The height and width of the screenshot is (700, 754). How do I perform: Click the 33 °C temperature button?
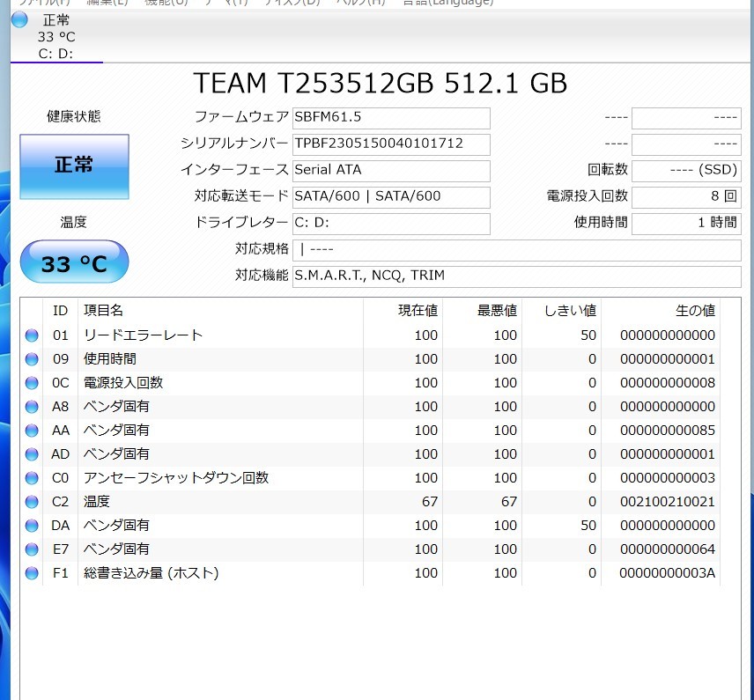[74, 262]
